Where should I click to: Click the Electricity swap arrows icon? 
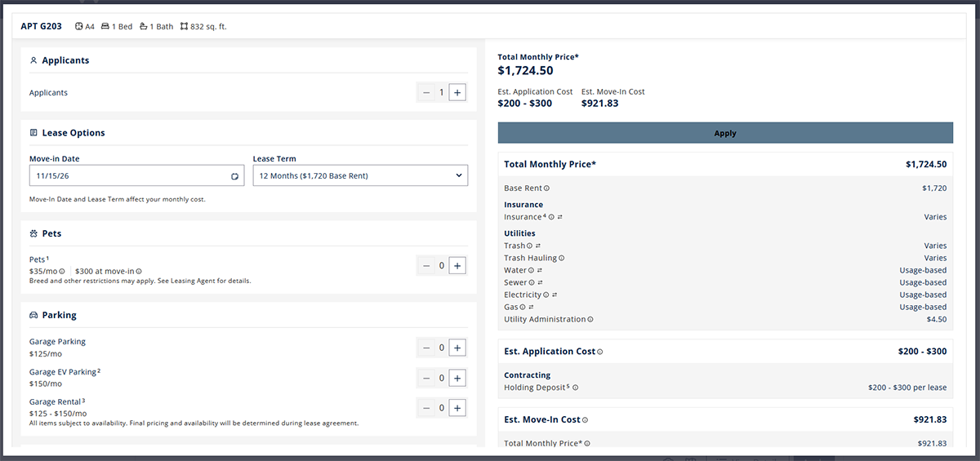coord(555,295)
